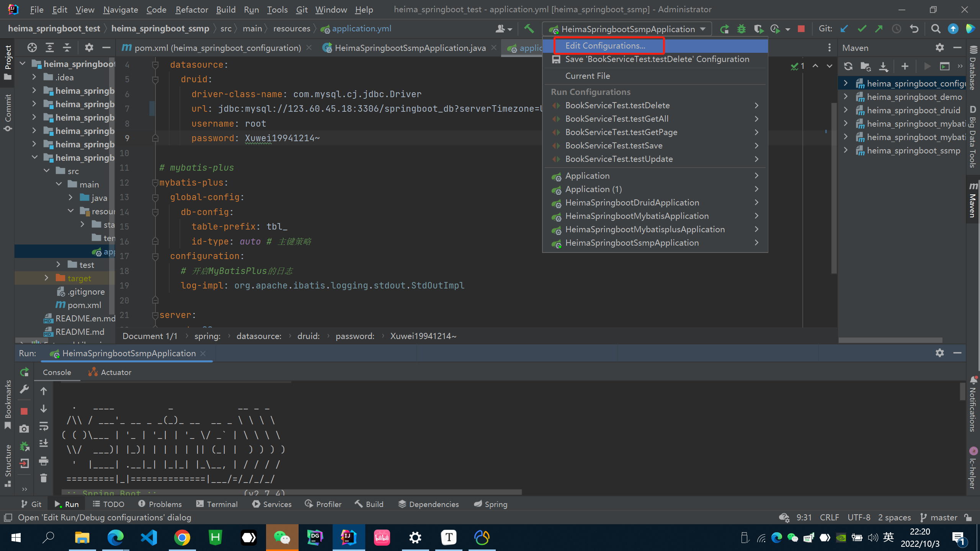Rerun application in Run panel
The width and height of the screenshot is (980, 551).
pos(24,372)
